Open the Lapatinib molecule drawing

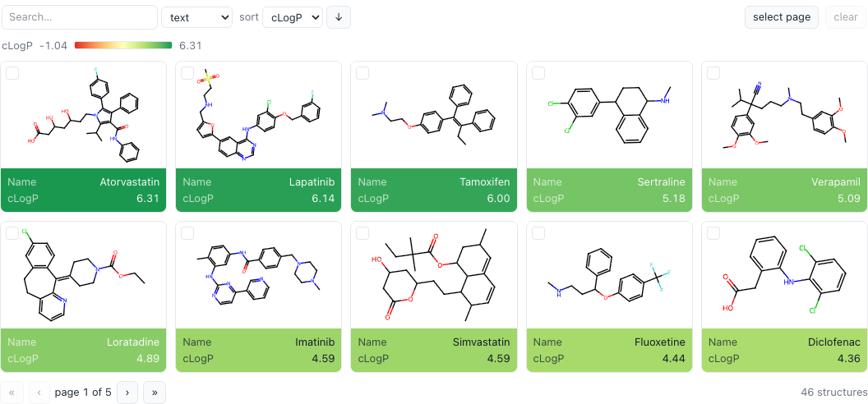coord(259,115)
